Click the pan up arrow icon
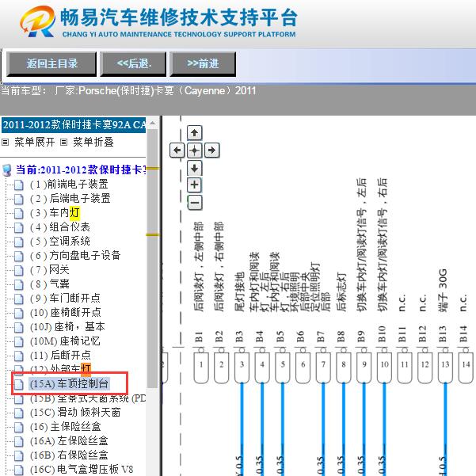Viewport: 476px width, 476px height. (195, 133)
